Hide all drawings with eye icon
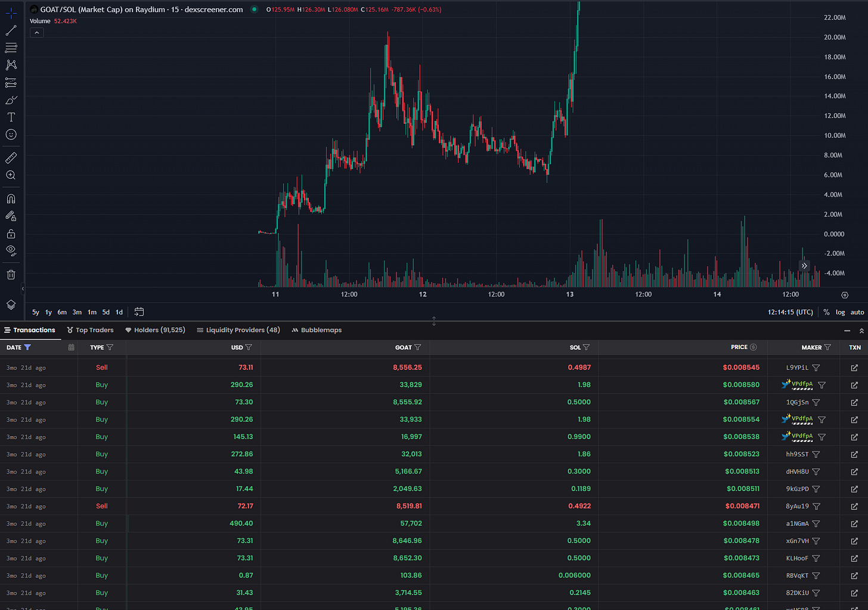 click(x=11, y=251)
